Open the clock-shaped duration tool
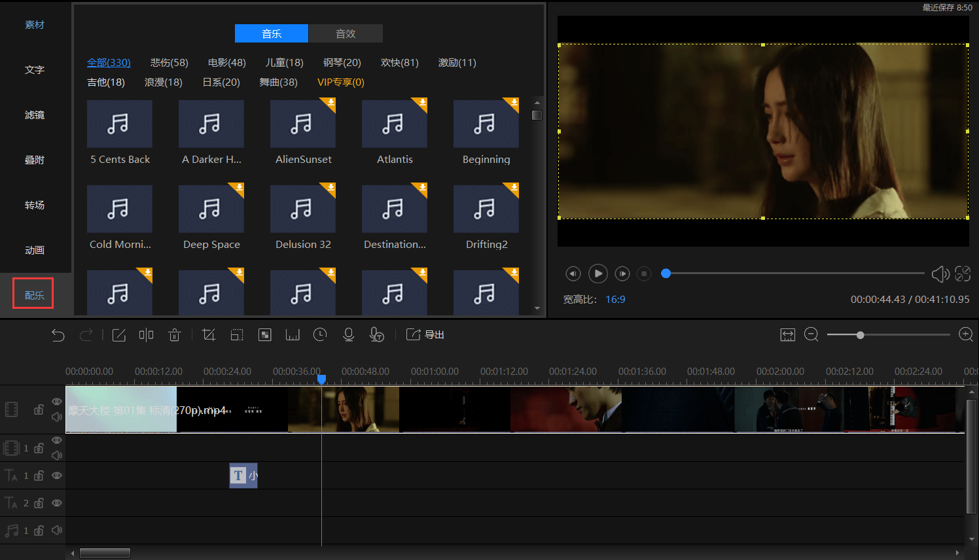 (x=320, y=335)
